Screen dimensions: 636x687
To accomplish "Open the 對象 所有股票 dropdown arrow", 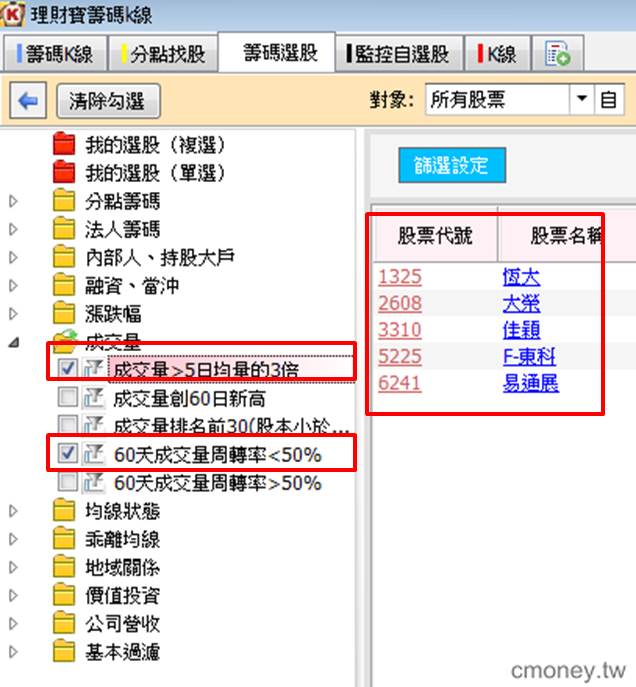I will [x=582, y=99].
